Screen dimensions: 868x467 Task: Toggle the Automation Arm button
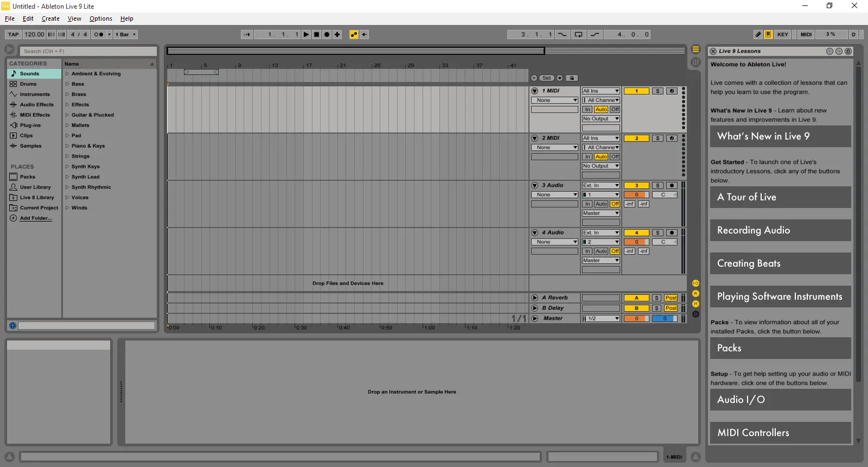354,34
